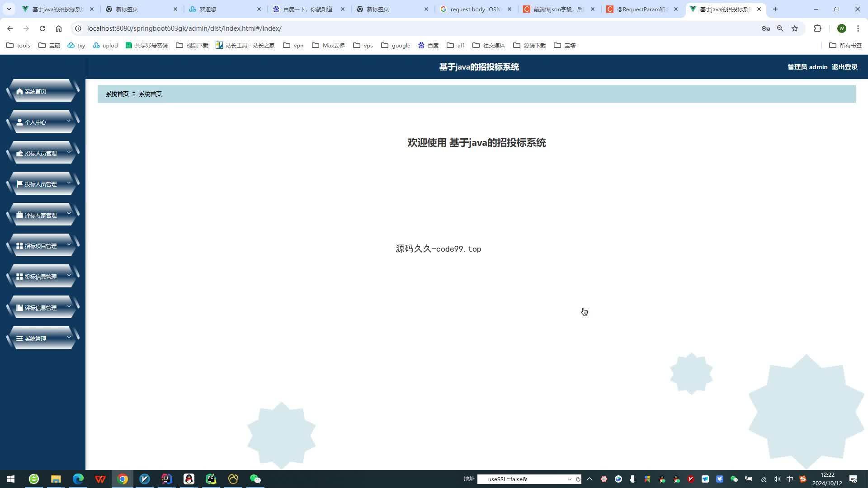Click the Chrome taskbar icon

(x=123, y=479)
